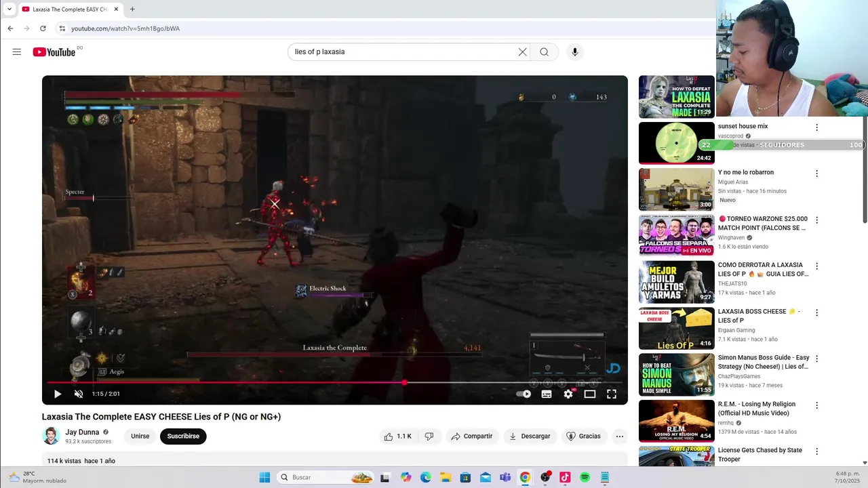Clear the search box with the X icon

(522, 52)
